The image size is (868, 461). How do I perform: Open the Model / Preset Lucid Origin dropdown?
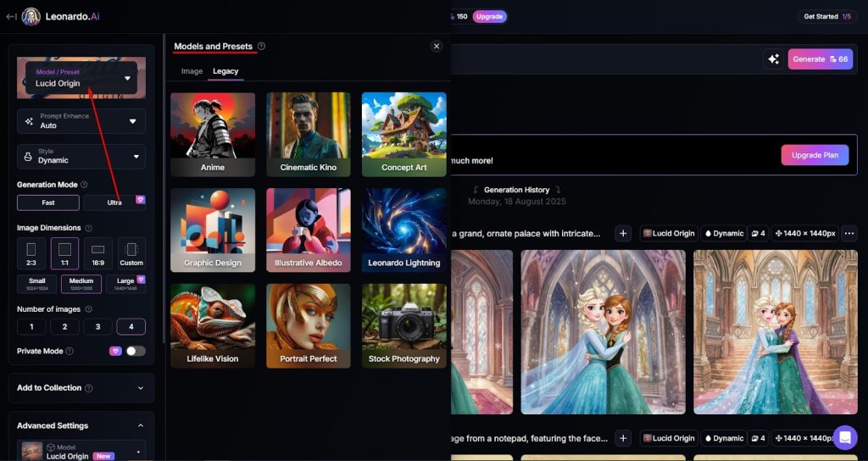click(x=81, y=78)
